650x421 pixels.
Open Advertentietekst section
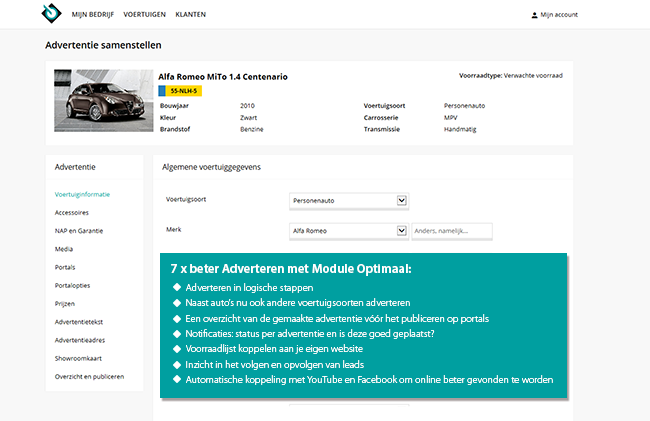click(x=79, y=322)
